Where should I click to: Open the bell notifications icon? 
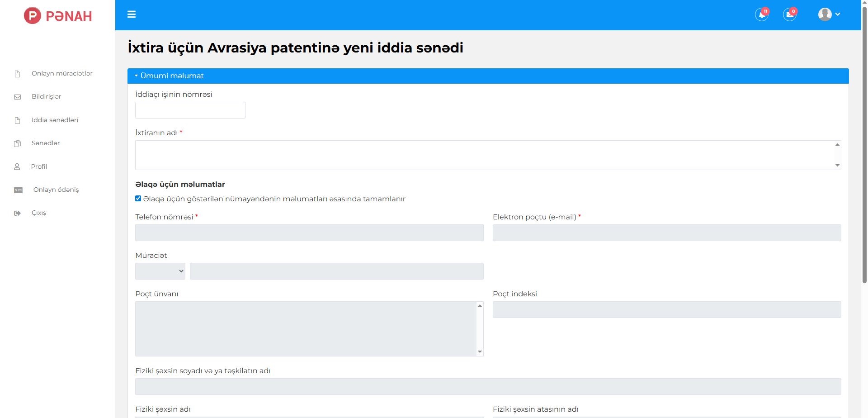tap(762, 14)
